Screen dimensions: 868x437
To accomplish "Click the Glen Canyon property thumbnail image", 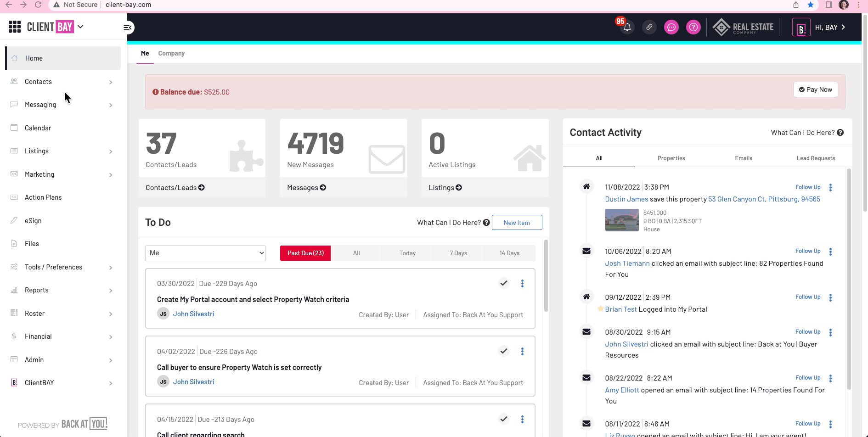I will click(622, 220).
